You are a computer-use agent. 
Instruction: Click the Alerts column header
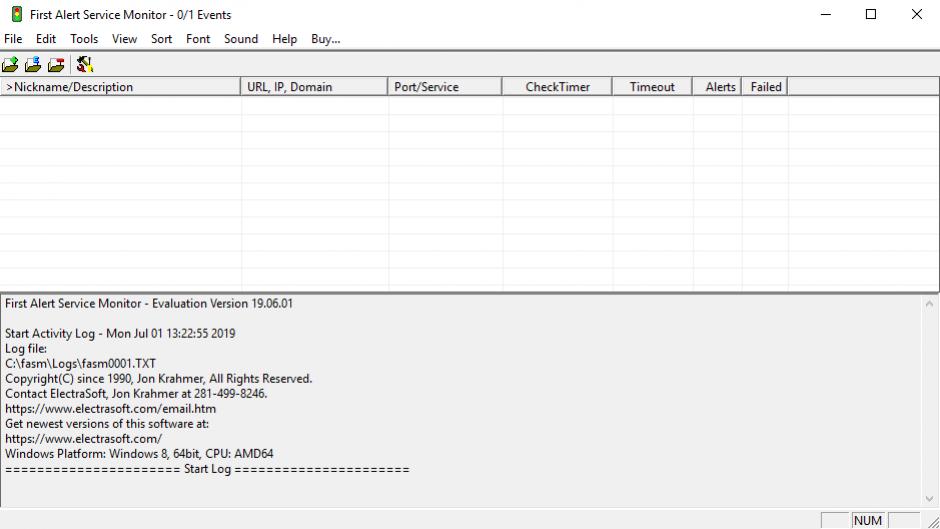tap(717, 87)
